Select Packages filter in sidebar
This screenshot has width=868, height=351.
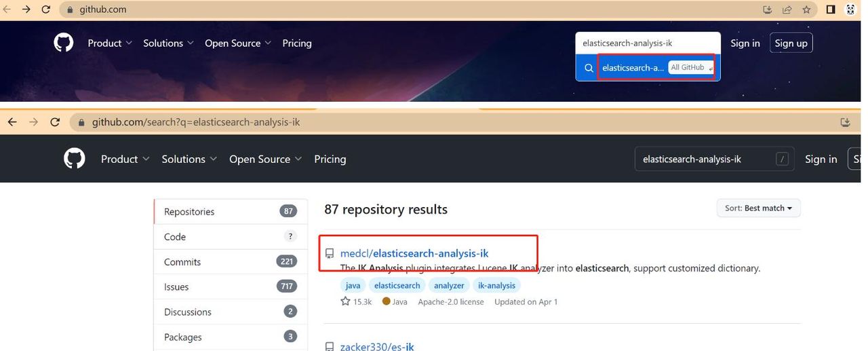(x=231, y=337)
